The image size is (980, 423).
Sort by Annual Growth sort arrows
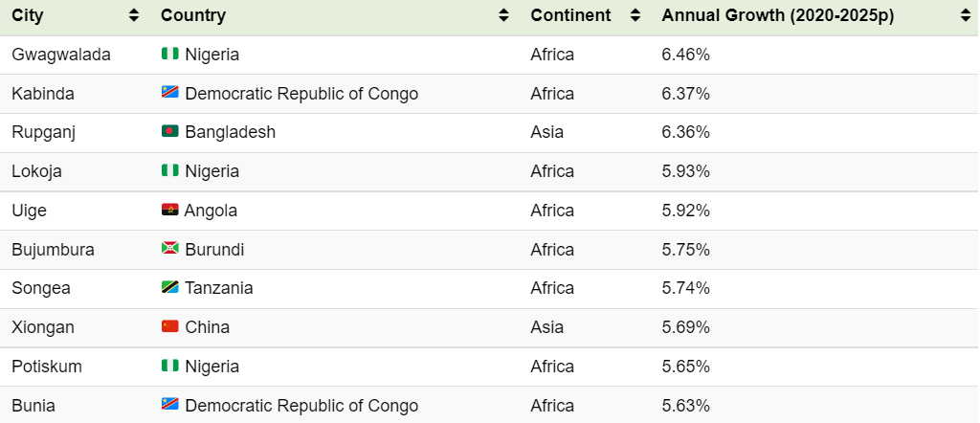tap(965, 15)
